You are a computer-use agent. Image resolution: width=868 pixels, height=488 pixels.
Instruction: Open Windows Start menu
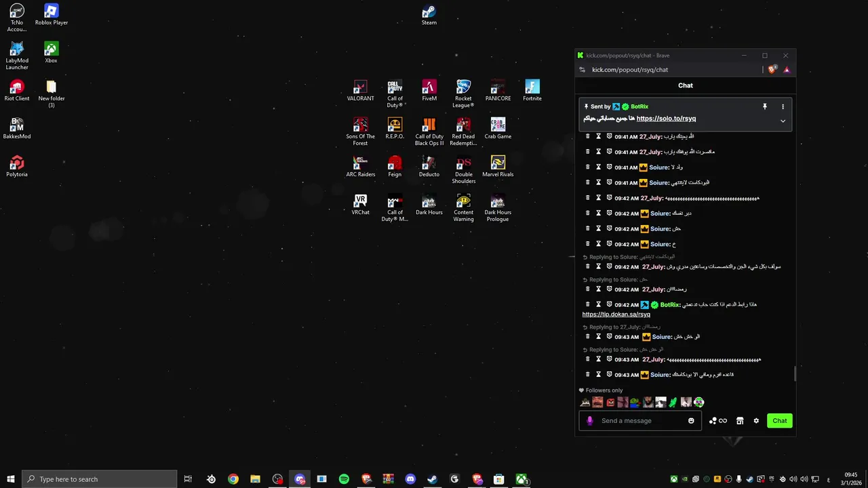(x=10, y=479)
